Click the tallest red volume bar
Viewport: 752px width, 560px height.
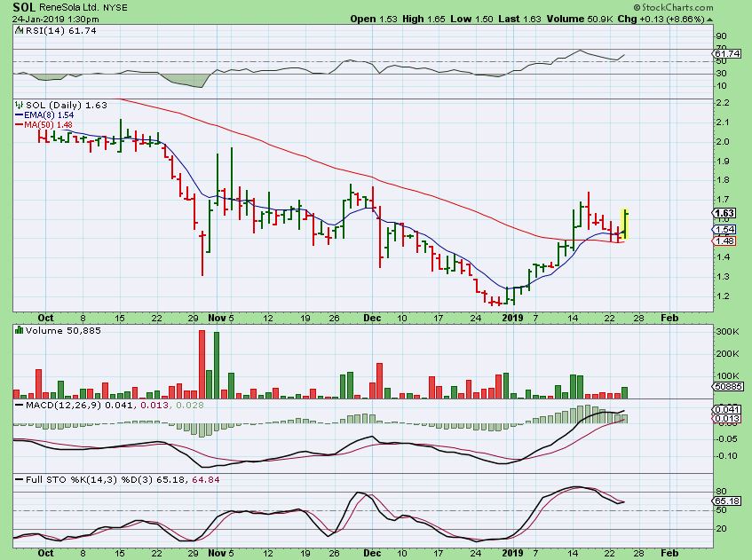202,365
